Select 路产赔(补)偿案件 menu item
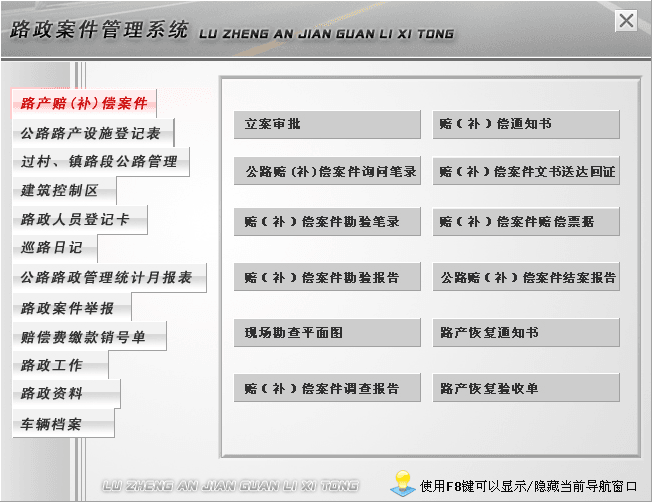The image size is (652, 502). pos(84,103)
